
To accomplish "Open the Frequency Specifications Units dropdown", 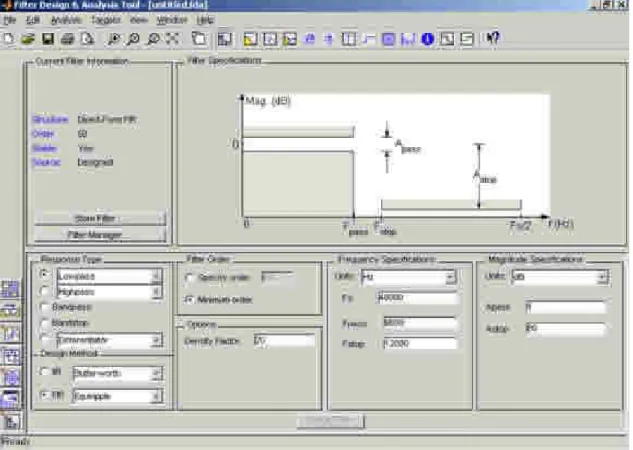I will click(x=450, y=277).
